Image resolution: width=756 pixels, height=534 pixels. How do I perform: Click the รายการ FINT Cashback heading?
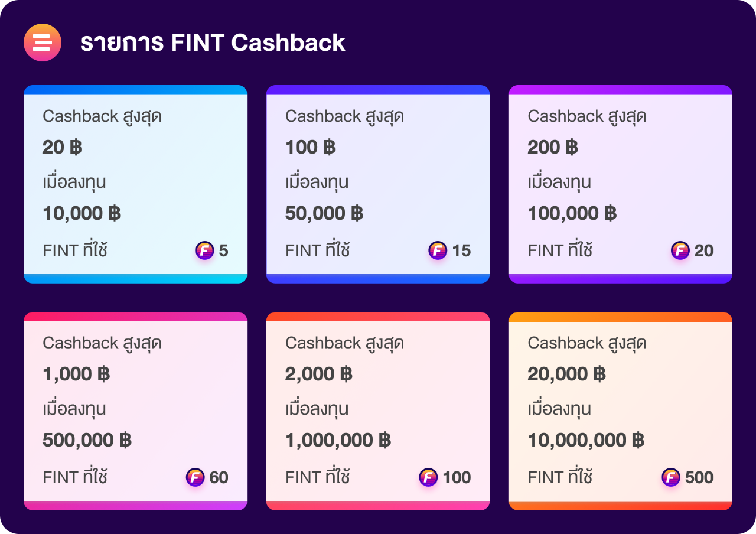213,43
